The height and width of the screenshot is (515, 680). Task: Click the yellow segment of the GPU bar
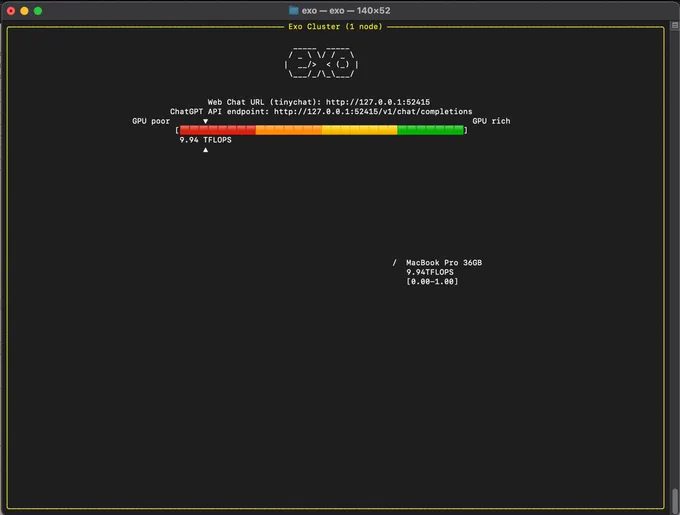[360, 130]
